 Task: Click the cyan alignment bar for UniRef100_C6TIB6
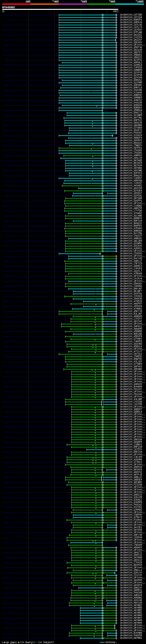88,15
